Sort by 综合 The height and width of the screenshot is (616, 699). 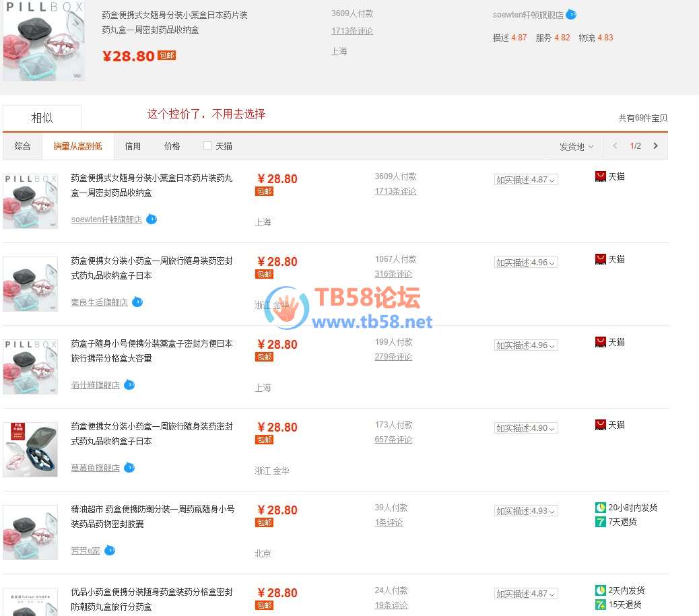pos(22,146)
